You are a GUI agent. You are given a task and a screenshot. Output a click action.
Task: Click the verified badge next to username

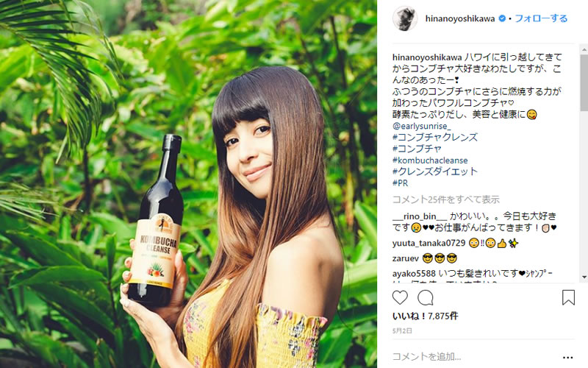(502, 18)
